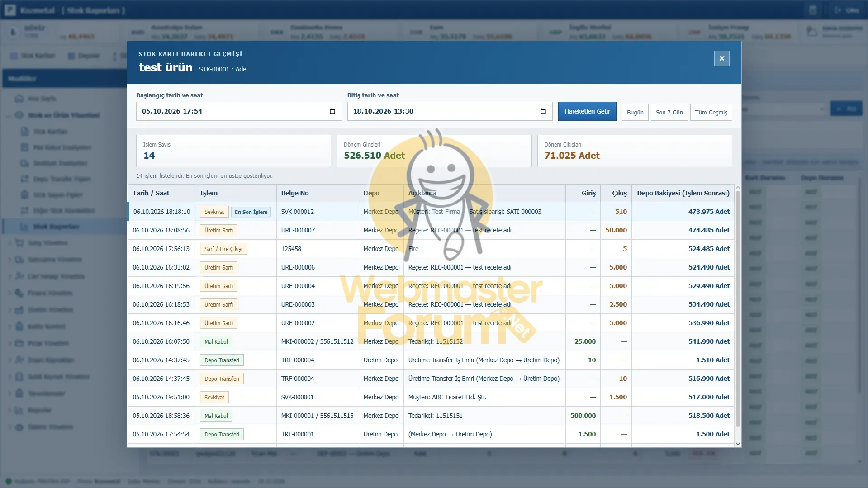
Task: Click the Depo Bakiyesi column header
Action: [683, 193]
